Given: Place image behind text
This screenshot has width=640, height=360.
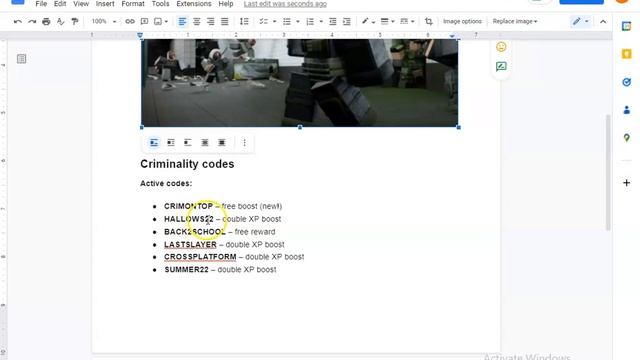Looking at the screenshot, I should (205, 142).
